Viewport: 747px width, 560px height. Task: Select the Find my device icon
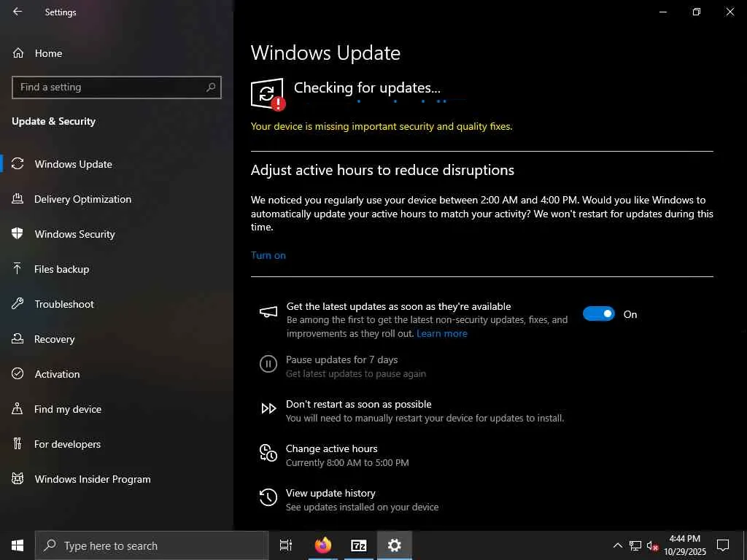pos(18,409)
